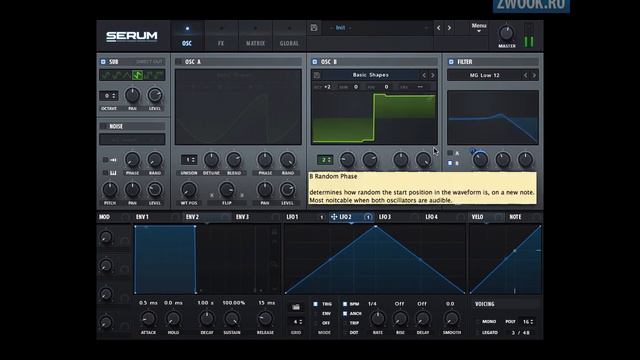Switch to the FX tab

point(221,36)
